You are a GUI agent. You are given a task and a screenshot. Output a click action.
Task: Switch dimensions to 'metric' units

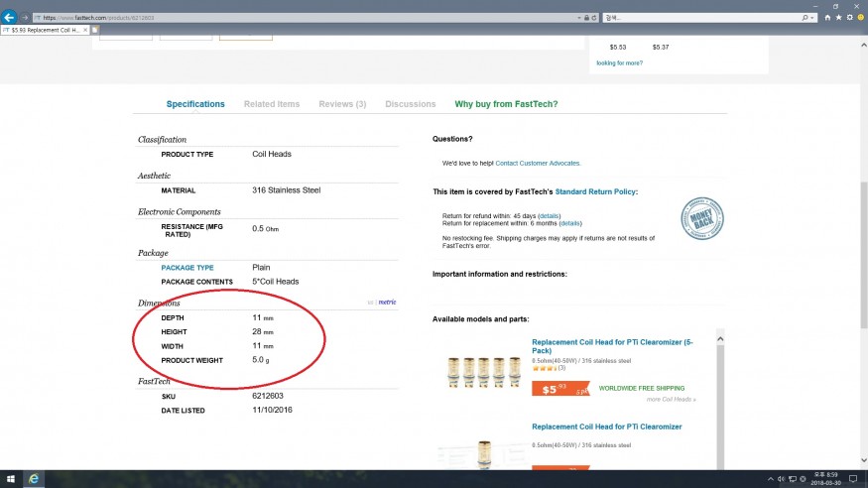tap(387, 303)
